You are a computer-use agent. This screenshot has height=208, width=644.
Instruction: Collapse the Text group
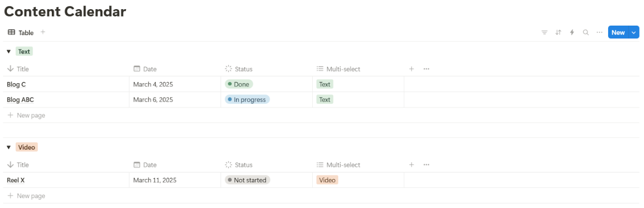8,52
